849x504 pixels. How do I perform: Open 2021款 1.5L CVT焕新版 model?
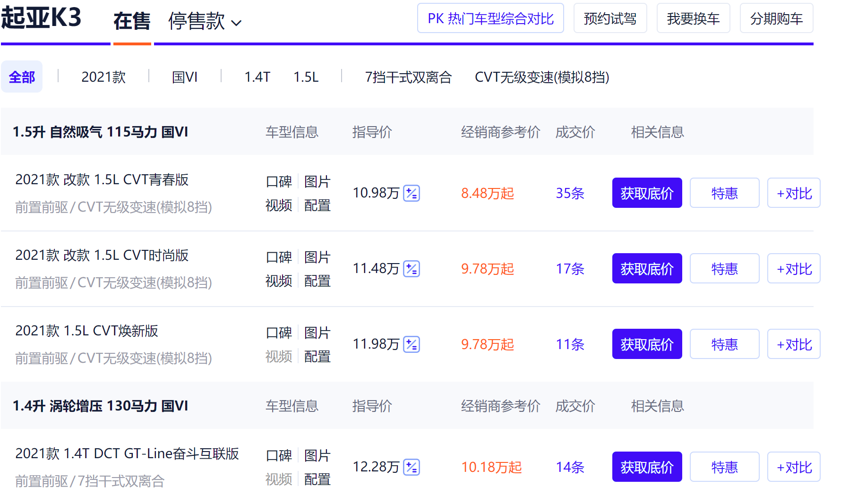[87, 331]
